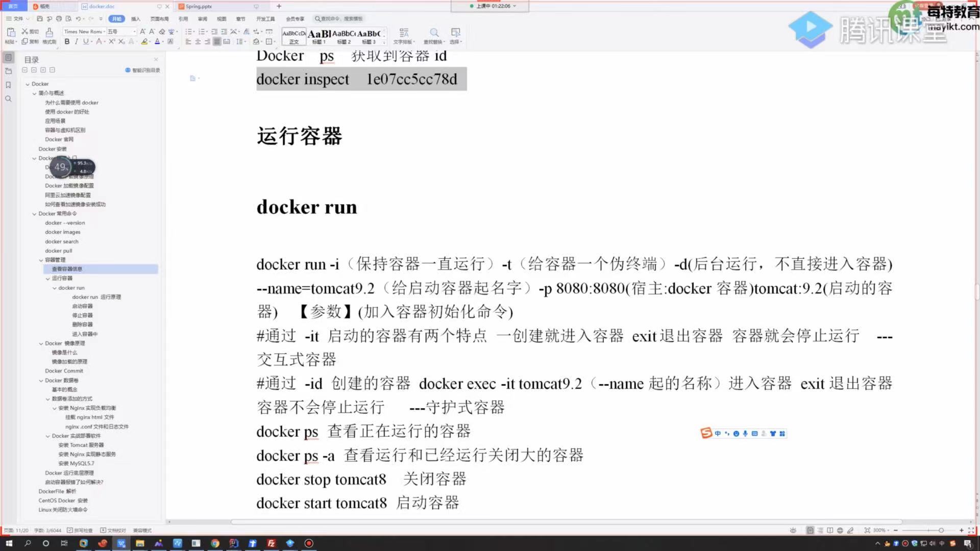Click the Cut scissors icon
Screen dimensions: 980x551
coord(24,32)
